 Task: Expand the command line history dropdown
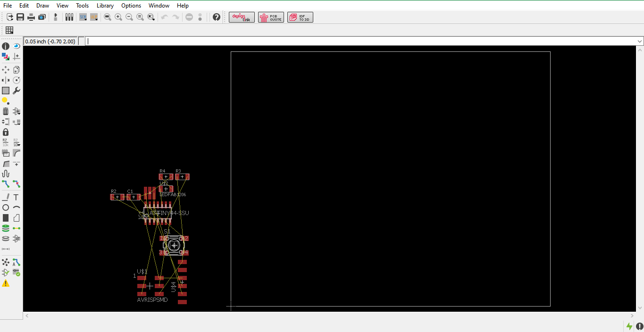[640, 41]
